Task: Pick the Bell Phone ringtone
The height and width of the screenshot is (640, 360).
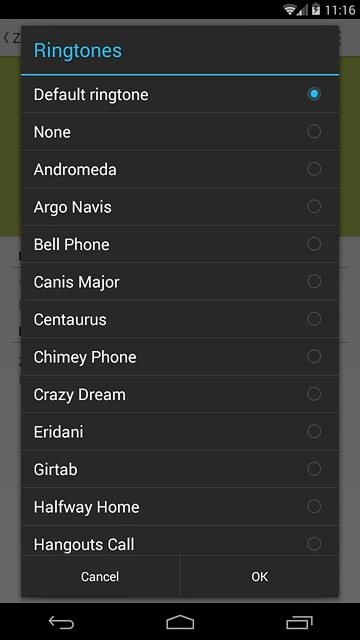Action: click(180, 244)
